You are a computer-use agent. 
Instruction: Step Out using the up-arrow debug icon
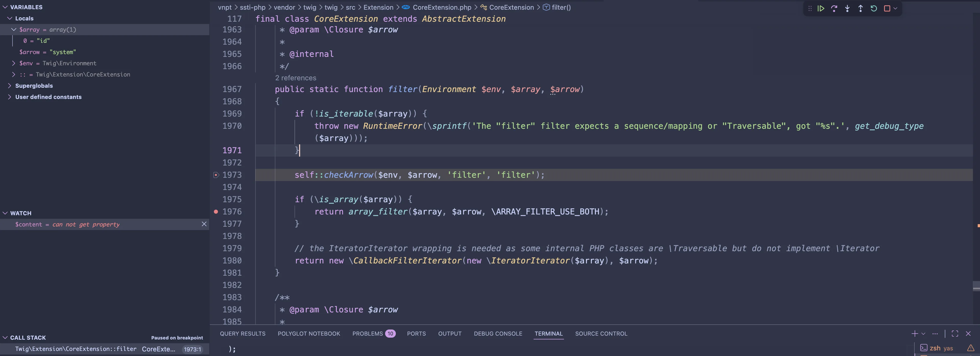point(861,8)
